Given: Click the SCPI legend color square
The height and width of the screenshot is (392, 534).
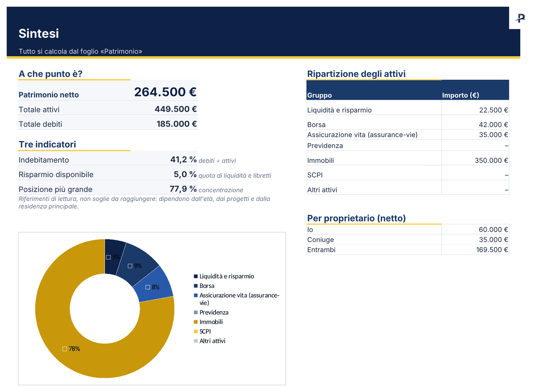Looking at the screenshot, I should (196, 331).
